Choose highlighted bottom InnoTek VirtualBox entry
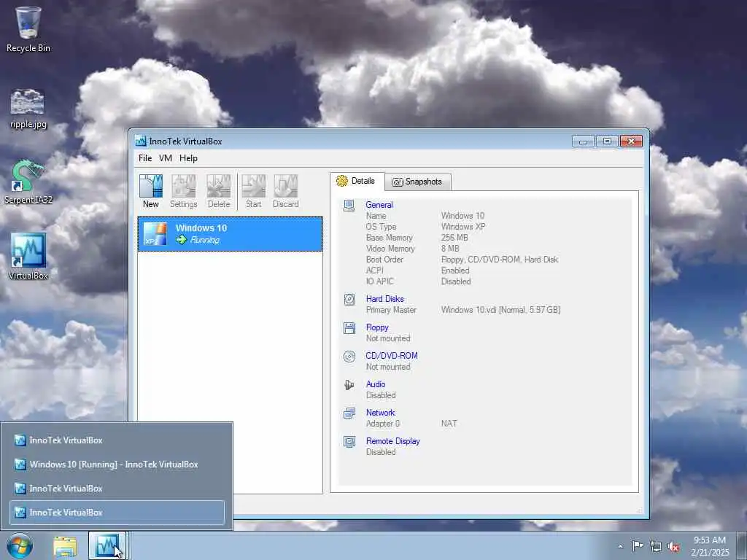The height and width of the screenshot is (560, 747). coord(117,513)
